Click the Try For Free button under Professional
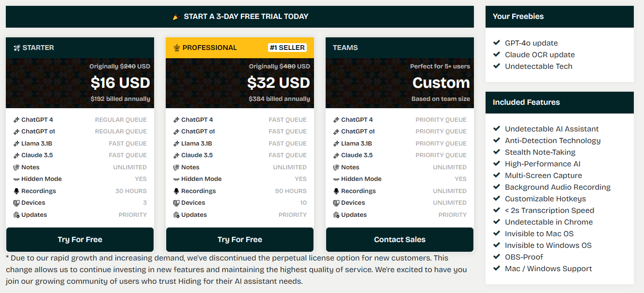644x293 pixels. click(240, 240)
